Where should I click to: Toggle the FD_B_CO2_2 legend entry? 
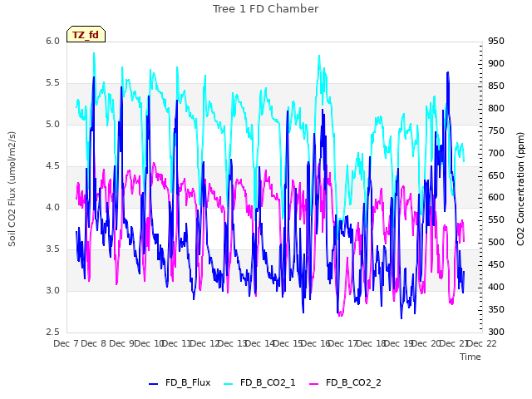pos(345,382)
